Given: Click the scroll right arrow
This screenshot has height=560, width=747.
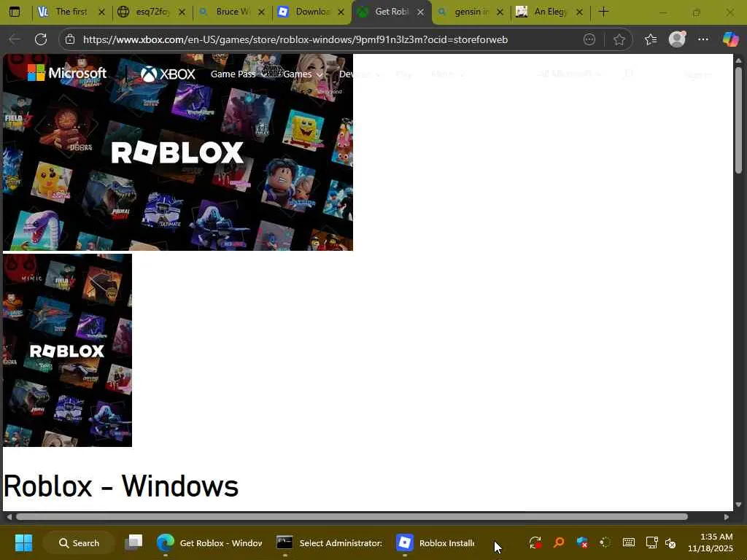Looking at the screenshot, I should [x=726, y=517].
